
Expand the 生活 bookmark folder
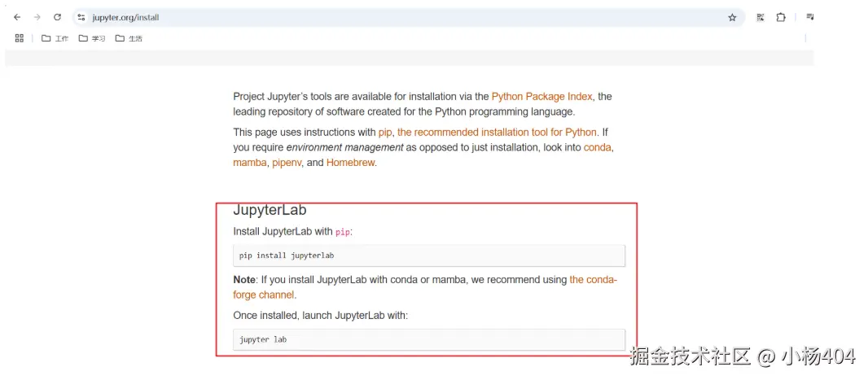point(129,38)
